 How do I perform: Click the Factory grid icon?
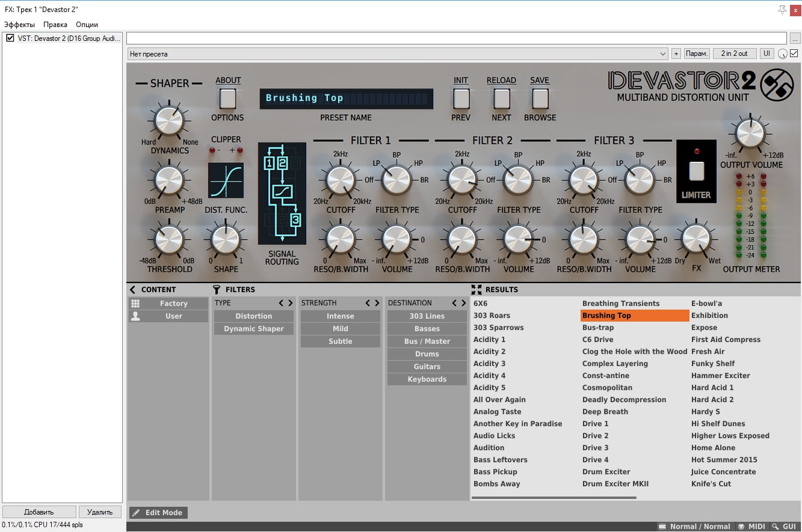click(135, 304)
